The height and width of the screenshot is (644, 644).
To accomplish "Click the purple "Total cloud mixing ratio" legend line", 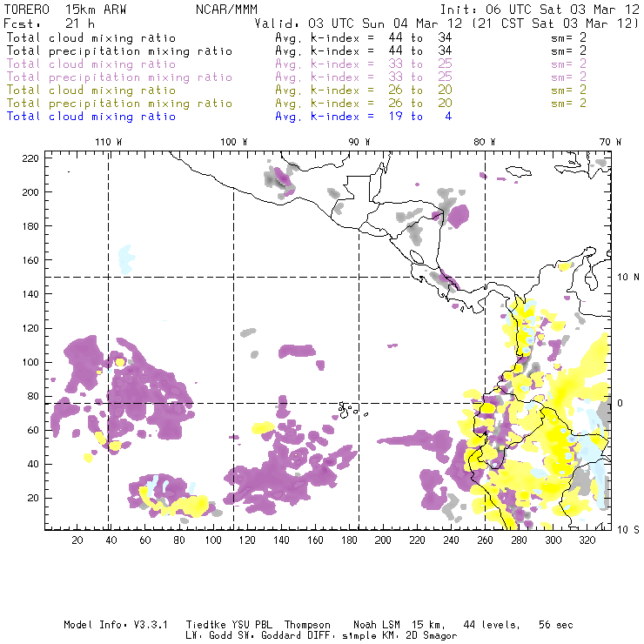I will click(91, 64).
